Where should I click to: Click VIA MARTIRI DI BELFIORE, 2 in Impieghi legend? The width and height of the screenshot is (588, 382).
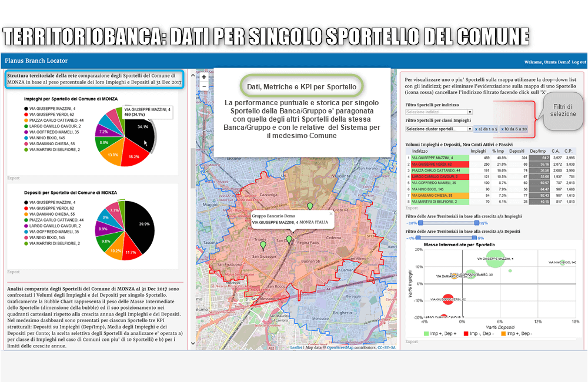click(x=52, y=150)
